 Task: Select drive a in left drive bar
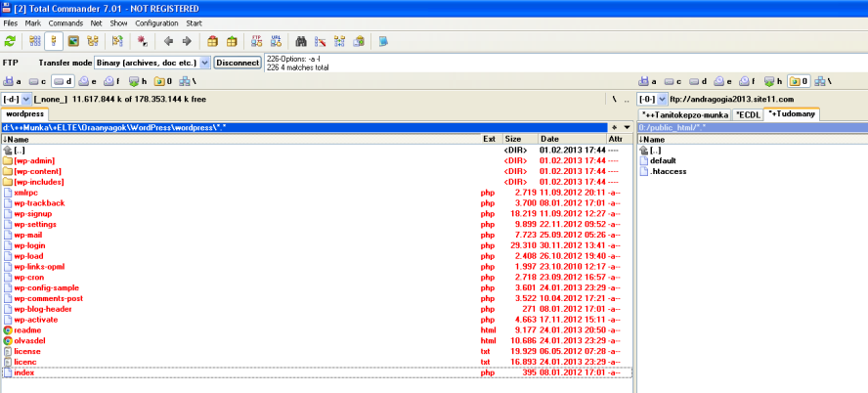point(14,81)
